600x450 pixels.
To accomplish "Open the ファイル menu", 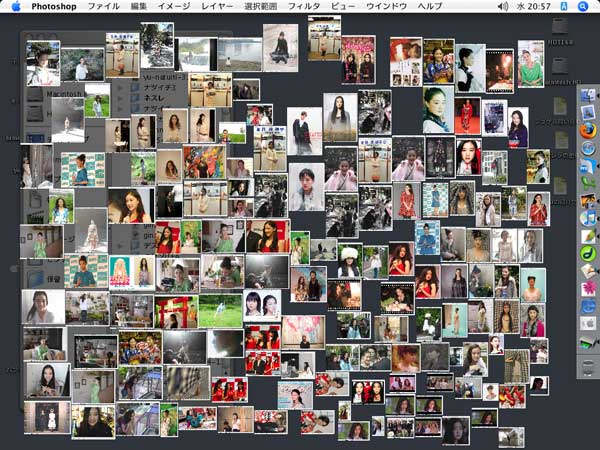I will pyautogui.click(x=103, y=7).
